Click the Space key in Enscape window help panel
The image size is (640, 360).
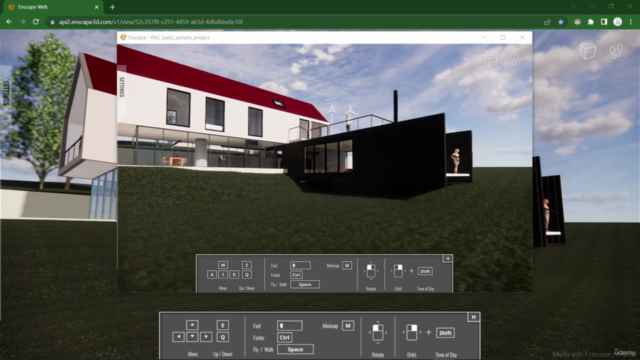[x=305, y=284]
